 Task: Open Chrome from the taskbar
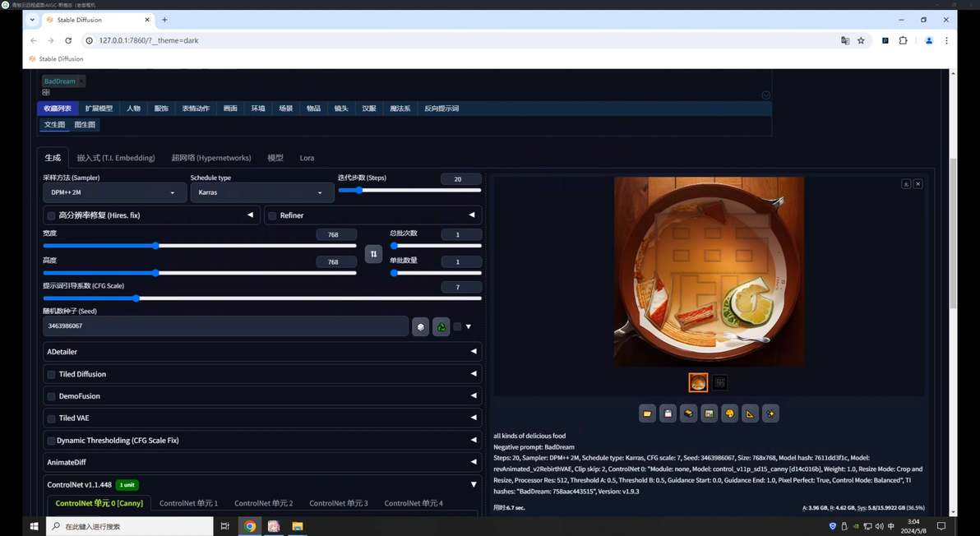tap(249, 526)
